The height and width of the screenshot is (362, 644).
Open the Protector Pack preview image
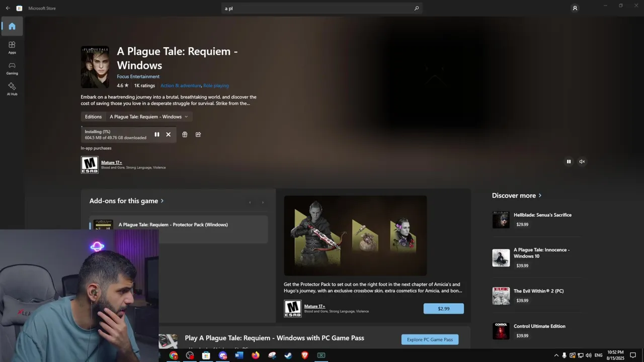click(x=355, y=235)
